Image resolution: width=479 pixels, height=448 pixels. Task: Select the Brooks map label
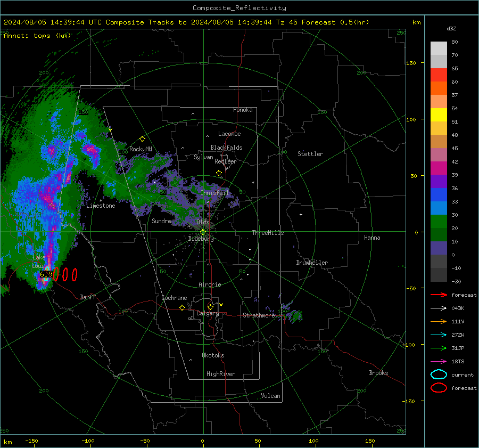click(378, 373)
